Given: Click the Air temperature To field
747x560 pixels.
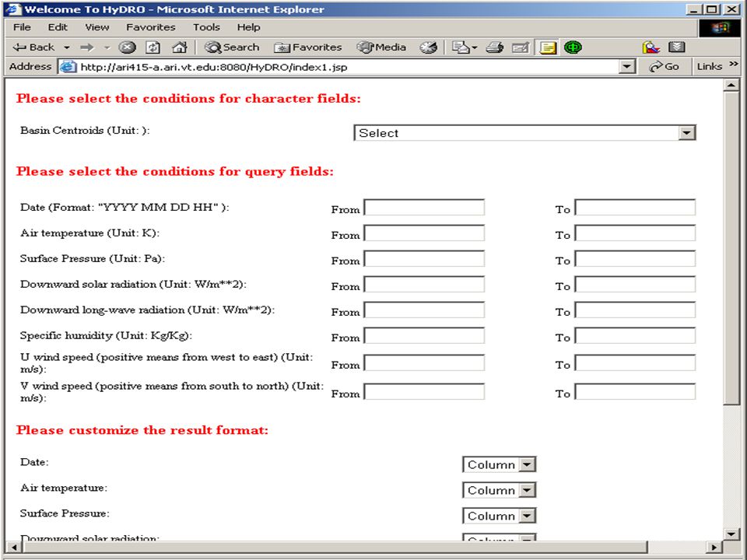Looking at the screenshot, I should click(x=635, y=233).
